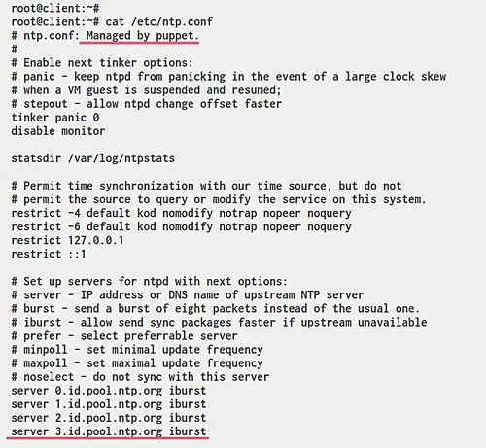Click the '# Enable next tinker options:' comment

click(102, 63)
